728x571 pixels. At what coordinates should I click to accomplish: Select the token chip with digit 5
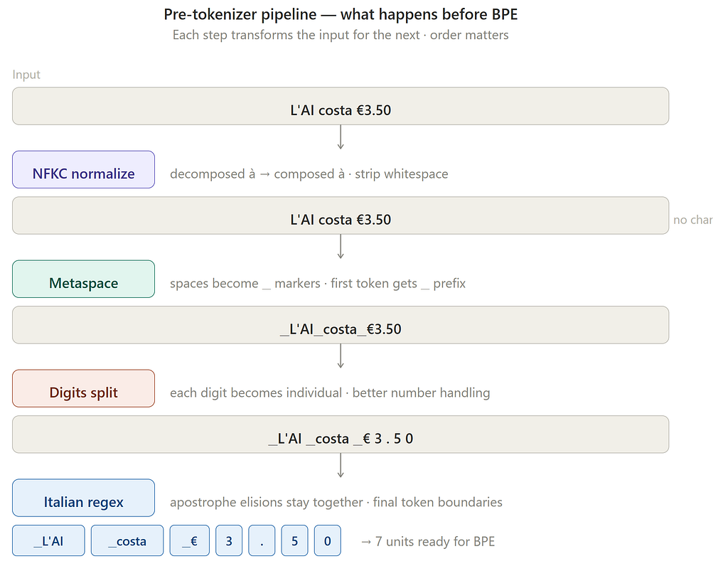click(x=295, y=540)
